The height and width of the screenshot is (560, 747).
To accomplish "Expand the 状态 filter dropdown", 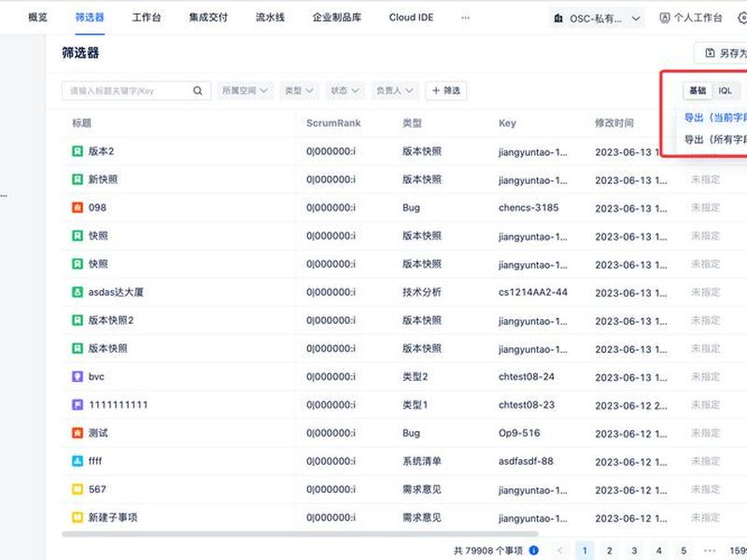I will coord(345,91).
